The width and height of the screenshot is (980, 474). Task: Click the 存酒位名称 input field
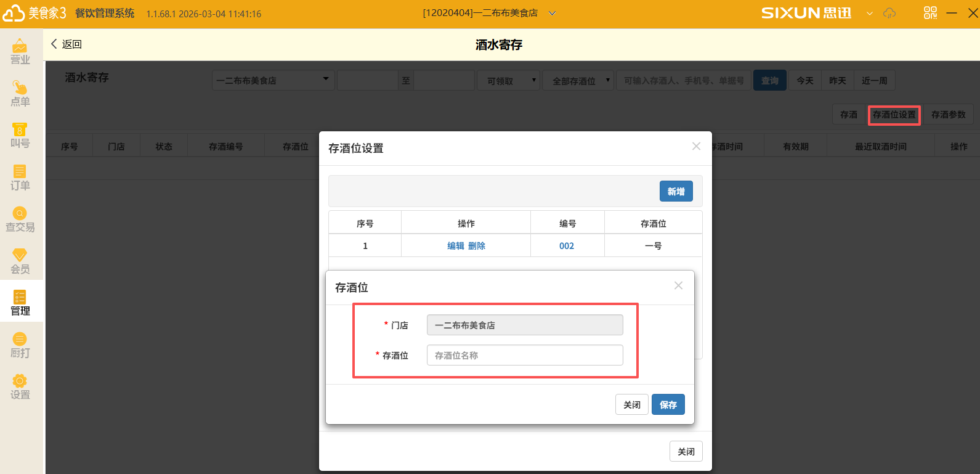524,356
